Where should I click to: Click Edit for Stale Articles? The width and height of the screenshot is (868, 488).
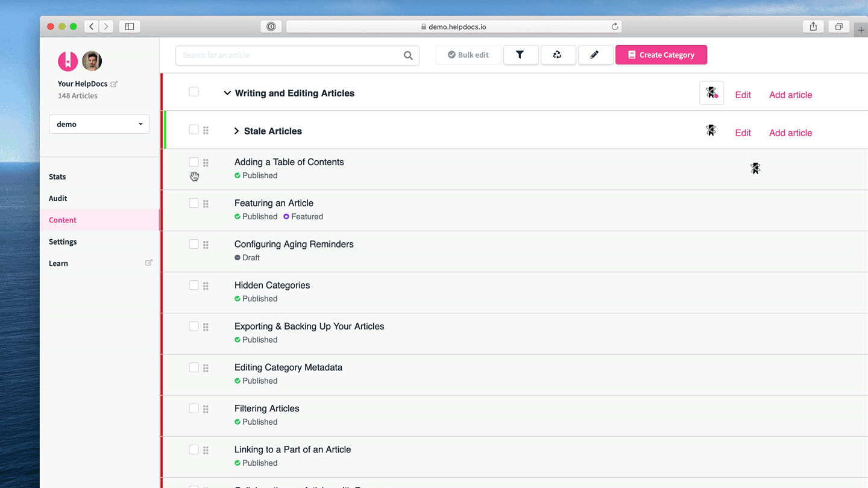[x=743, y=133]
